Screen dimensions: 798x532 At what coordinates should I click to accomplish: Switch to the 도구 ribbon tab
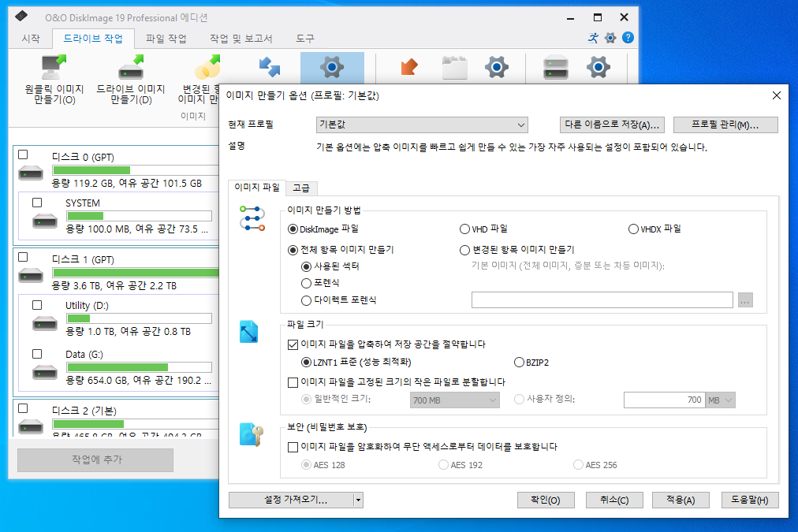305,39
